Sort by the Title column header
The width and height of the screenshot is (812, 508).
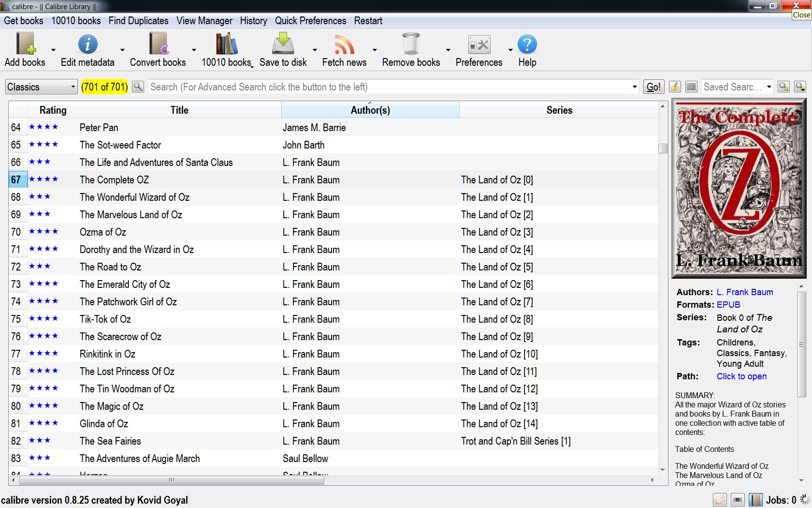click(x=179, y=110)
